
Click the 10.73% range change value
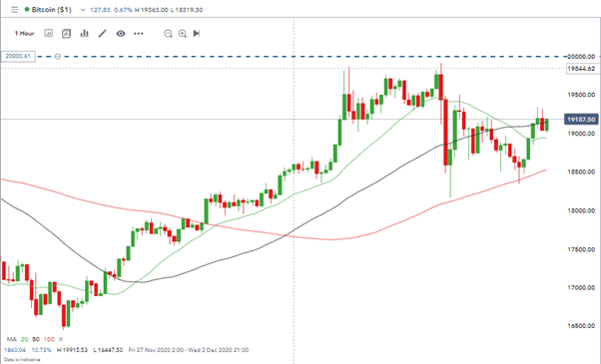[41, 350]
